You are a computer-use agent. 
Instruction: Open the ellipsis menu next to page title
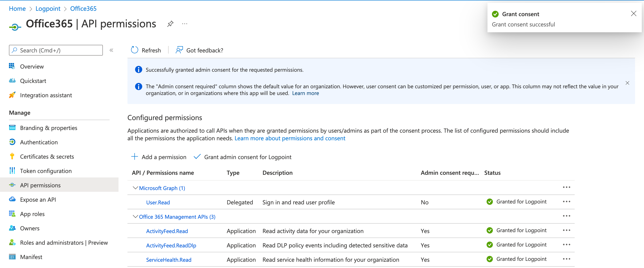[x=184, y=24]
